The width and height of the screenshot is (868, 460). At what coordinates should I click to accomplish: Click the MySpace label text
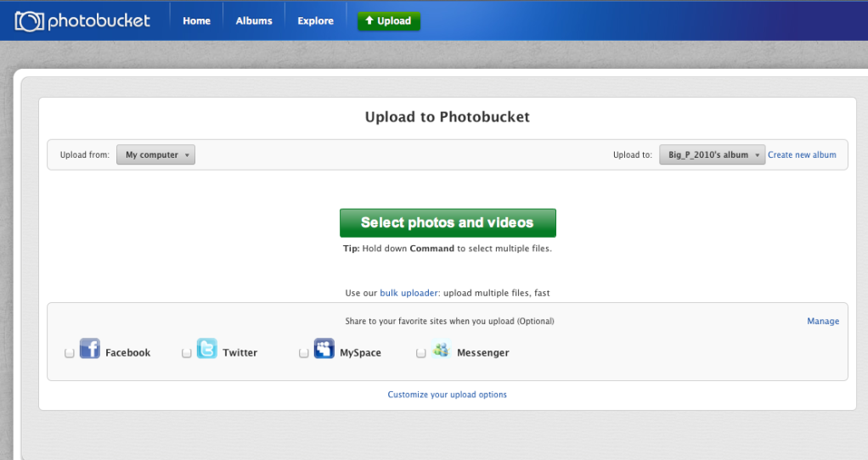(360, 353)
